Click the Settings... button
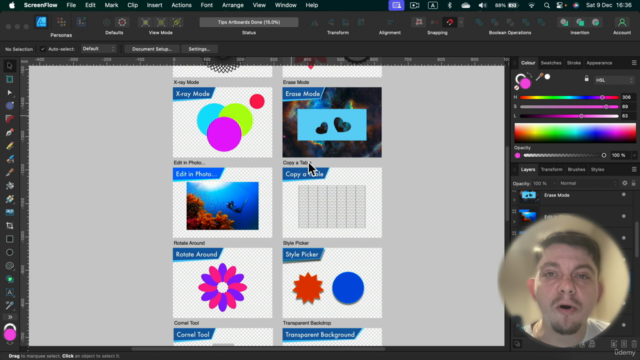 pos(199,49)
